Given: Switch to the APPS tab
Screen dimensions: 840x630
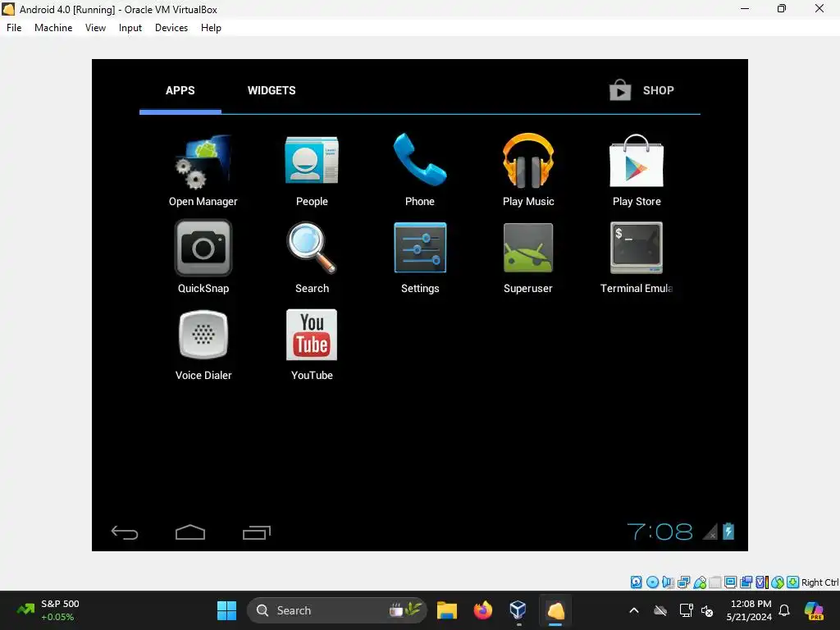Looking at the screenshot, I should 180,90.
